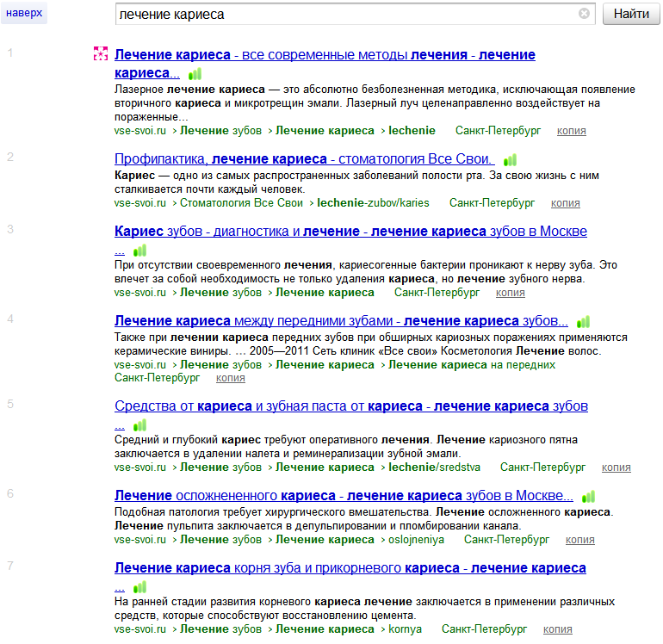Screen dimensions: 663x644
Task: Open result 'Кариес зубов - диагностика и лечение'
Action: click(350, 231)
